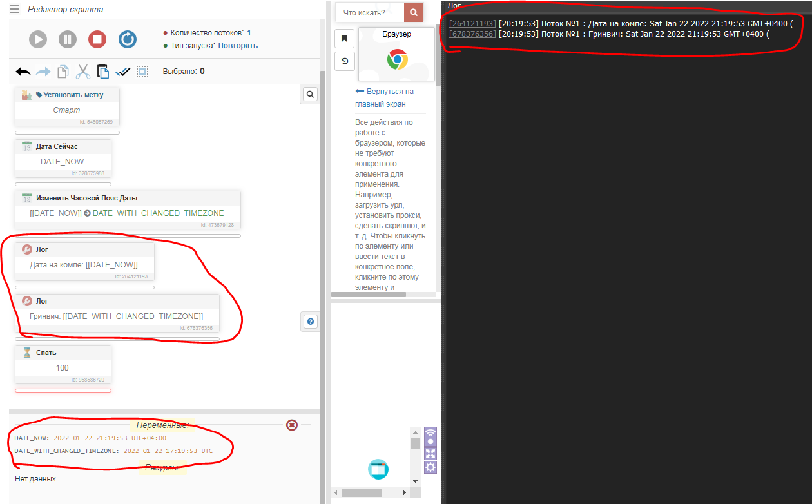Click the red insertion marker below Спать
This screenshot has width=812, height=504.
[x=63, y=390]
